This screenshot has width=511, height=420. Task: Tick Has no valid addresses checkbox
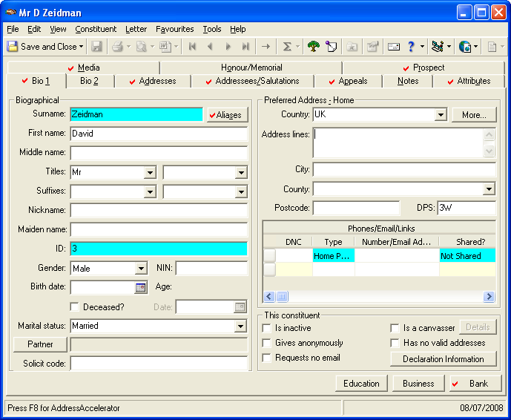pos(395,343)
